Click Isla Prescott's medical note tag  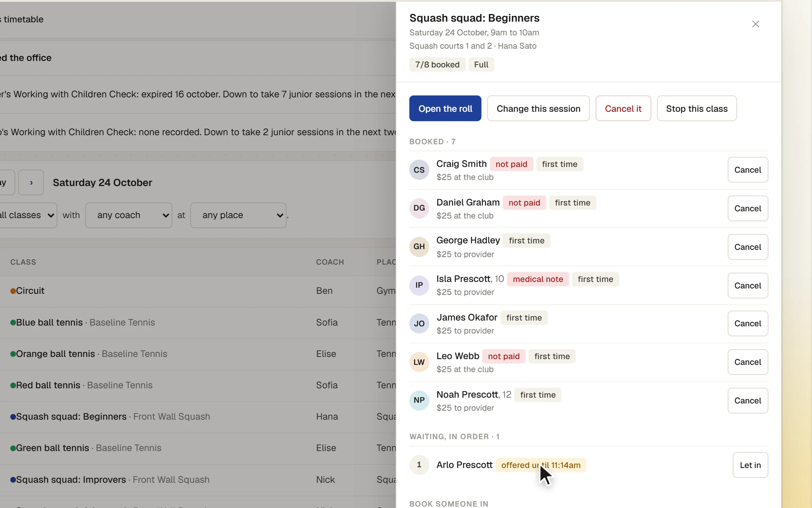[538, 279]
